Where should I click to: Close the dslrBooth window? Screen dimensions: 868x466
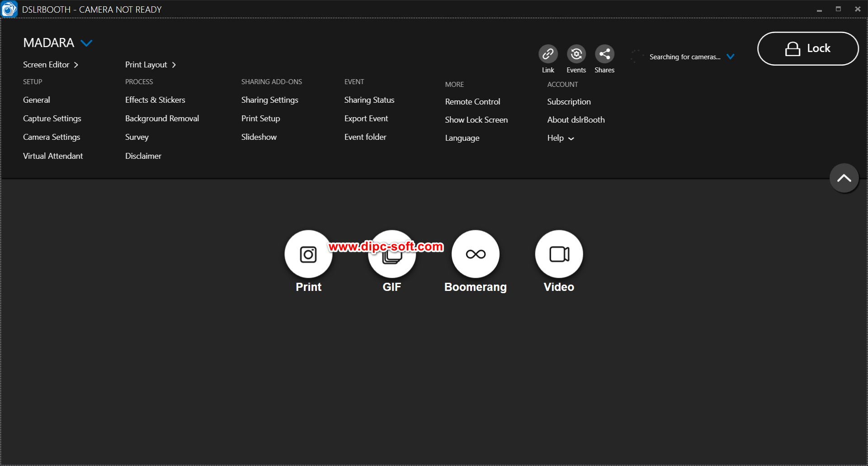click(858, 9)
